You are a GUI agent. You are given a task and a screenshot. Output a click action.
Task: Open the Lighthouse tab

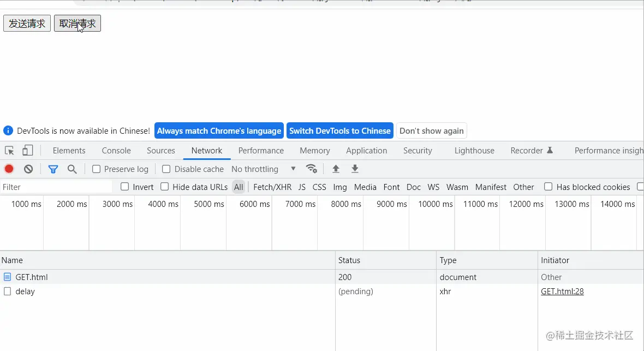pyautogui.click(x=474, y=151)
